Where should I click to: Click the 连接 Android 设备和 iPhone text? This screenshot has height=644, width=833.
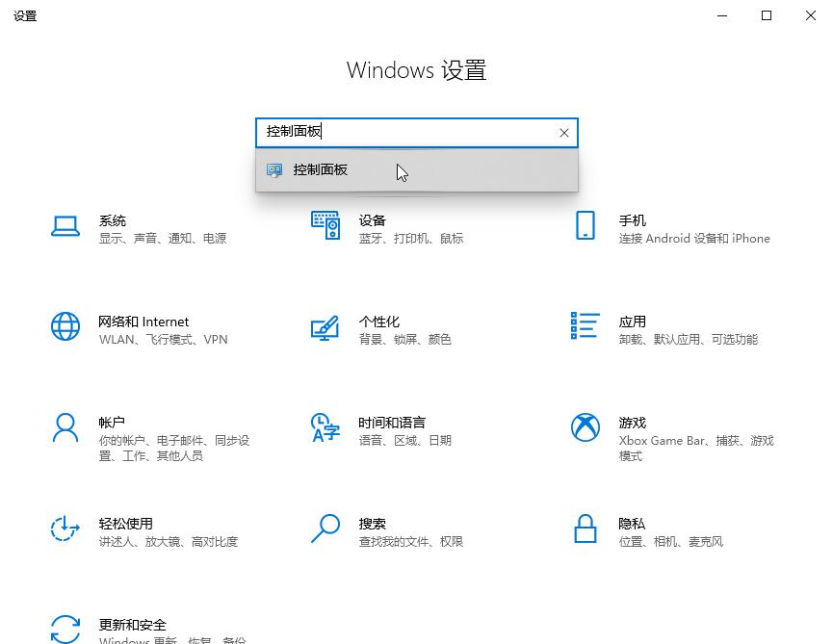694,239
